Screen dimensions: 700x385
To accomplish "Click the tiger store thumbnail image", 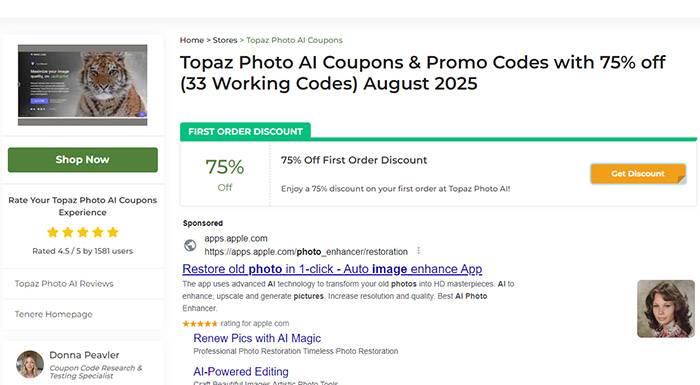I will 83,85.
